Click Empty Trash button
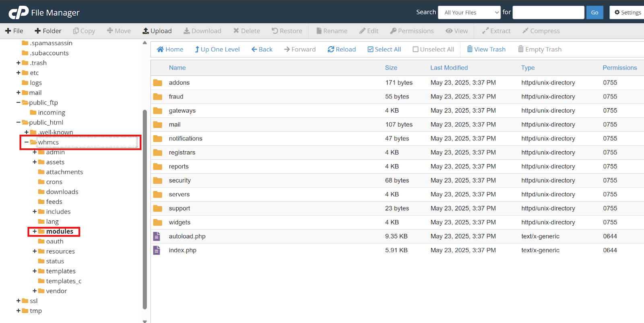The height and width of the screenshot is (323, 644). pos(540,49)
